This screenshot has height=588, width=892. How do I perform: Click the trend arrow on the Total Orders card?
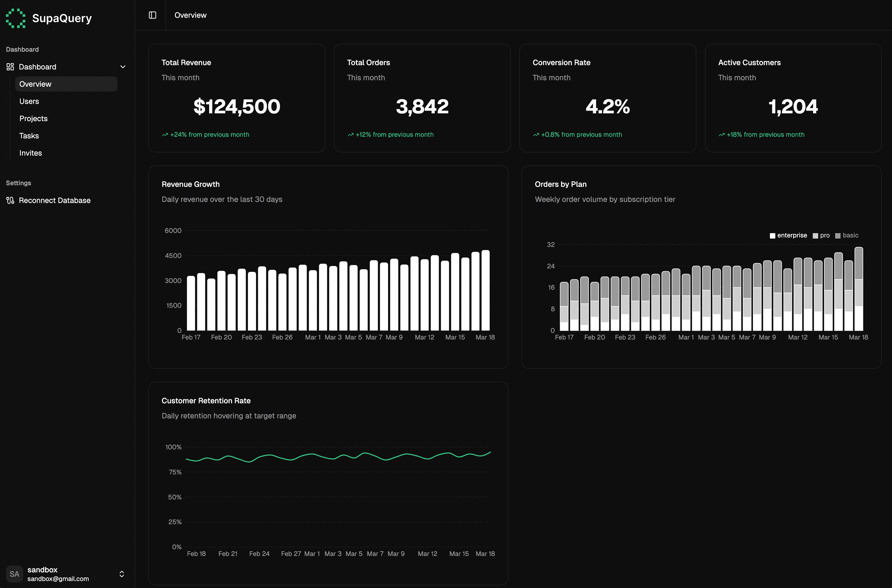click(x=350, y=135)
